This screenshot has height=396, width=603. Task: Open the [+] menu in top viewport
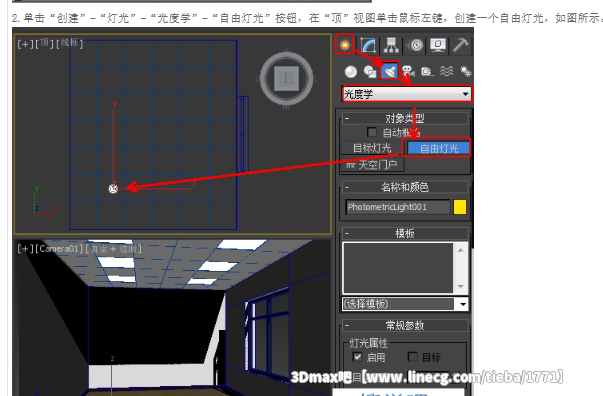click(25, 44)
